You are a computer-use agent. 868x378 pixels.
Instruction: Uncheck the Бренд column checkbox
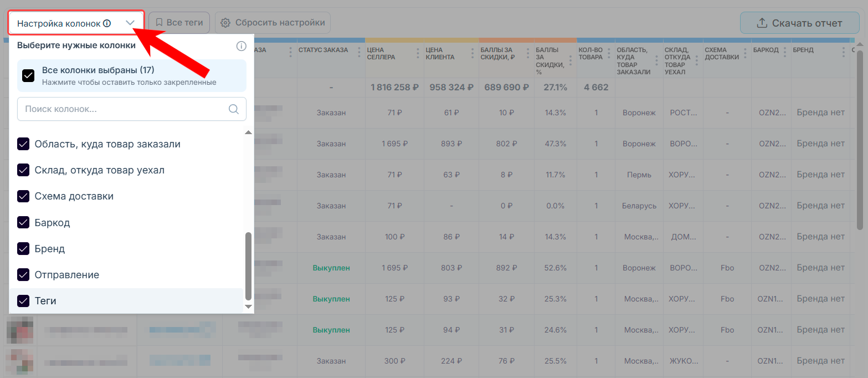[x=23, y=248]
